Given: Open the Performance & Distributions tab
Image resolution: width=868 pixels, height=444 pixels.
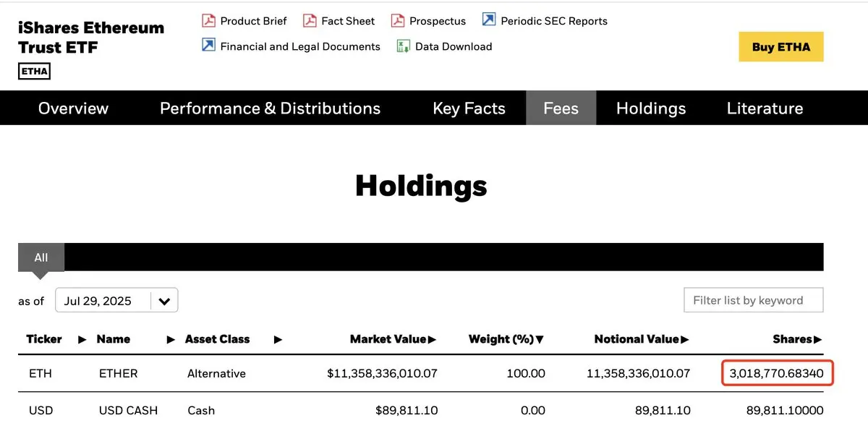Looking at the screenshot, I should tap(270, 108).
